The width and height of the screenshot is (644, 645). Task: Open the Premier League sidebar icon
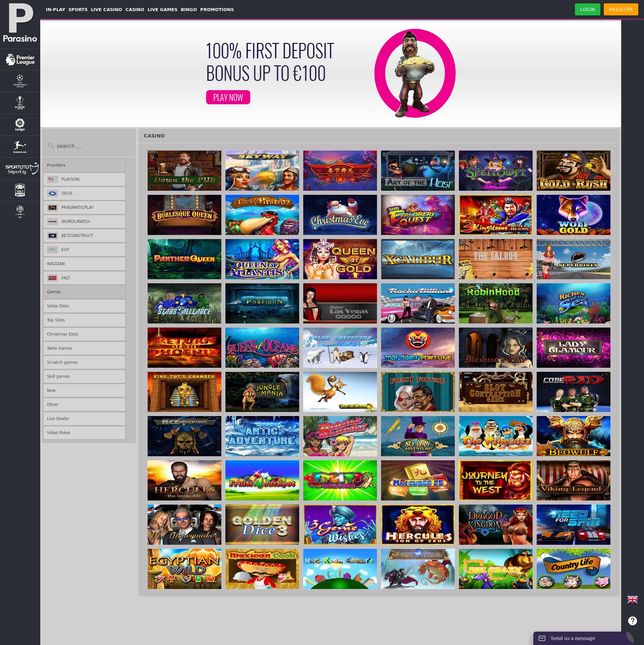click(20, 60)
